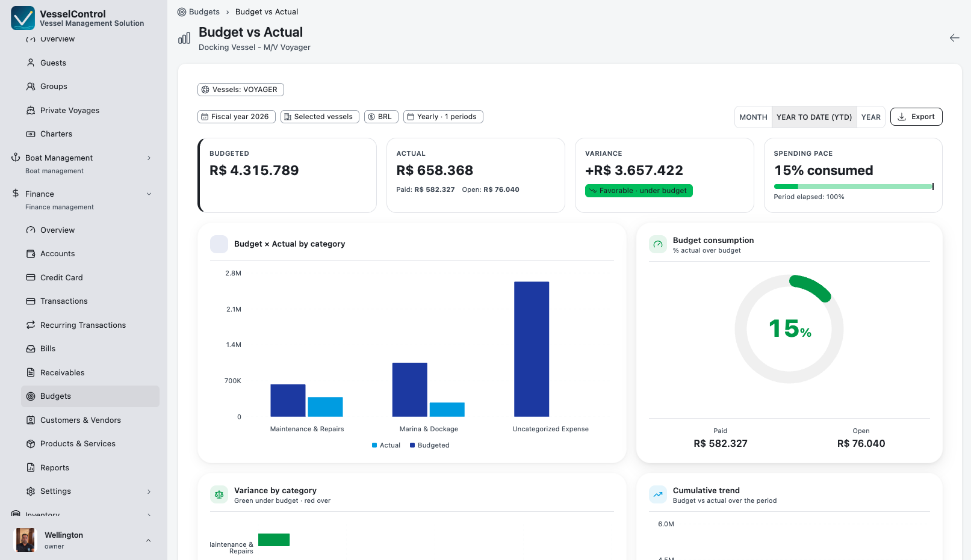Open Charters sidebar icon
Image resolution: width=971 pixels, height=560 pixels.
31,134
